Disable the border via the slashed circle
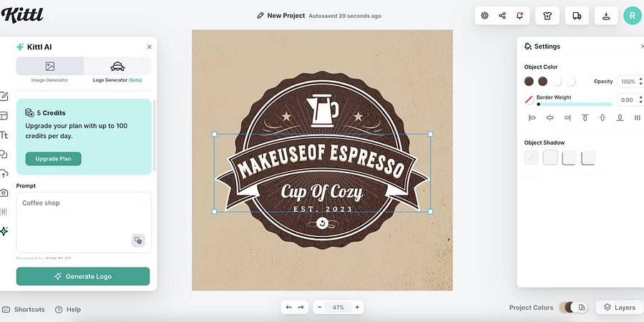This screenshot has height=322, width=644. (x=529, y=100)
